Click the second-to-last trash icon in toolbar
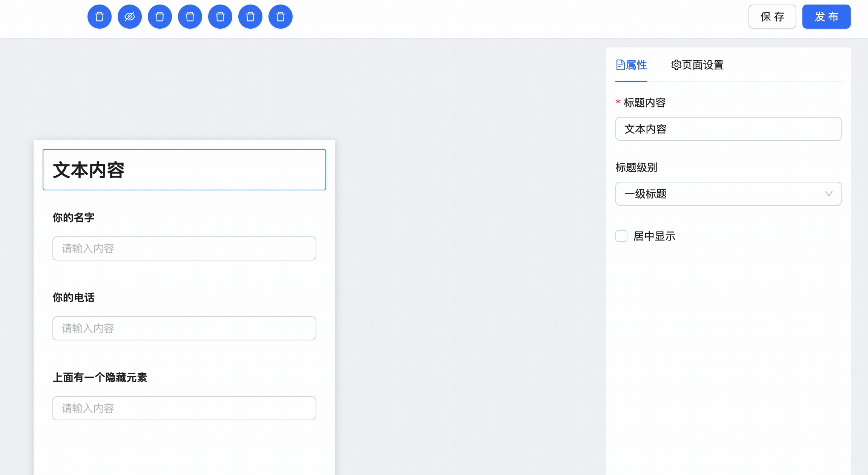The height and width of the screenshot is (475, 868). click(250, 17)
